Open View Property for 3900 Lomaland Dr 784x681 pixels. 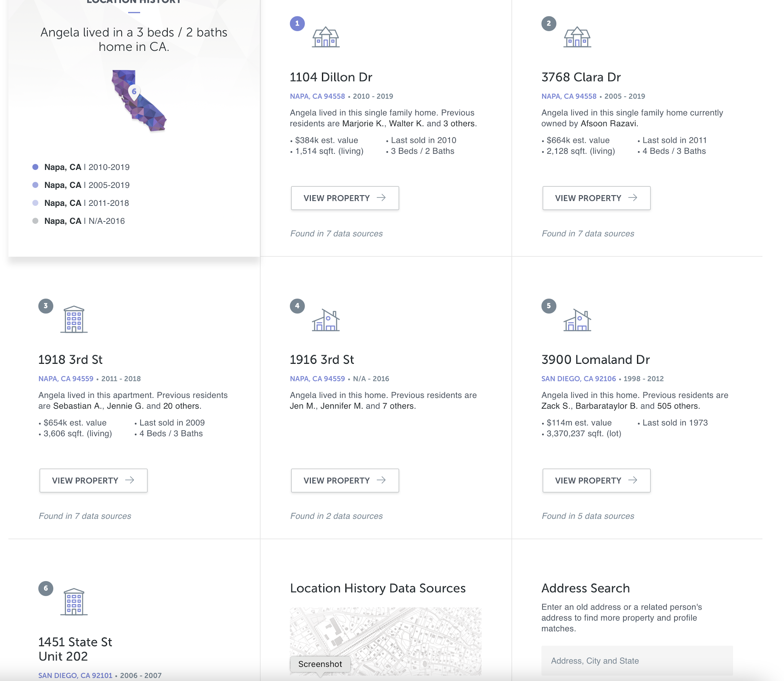pyautogui.click(x=596, y=481)
